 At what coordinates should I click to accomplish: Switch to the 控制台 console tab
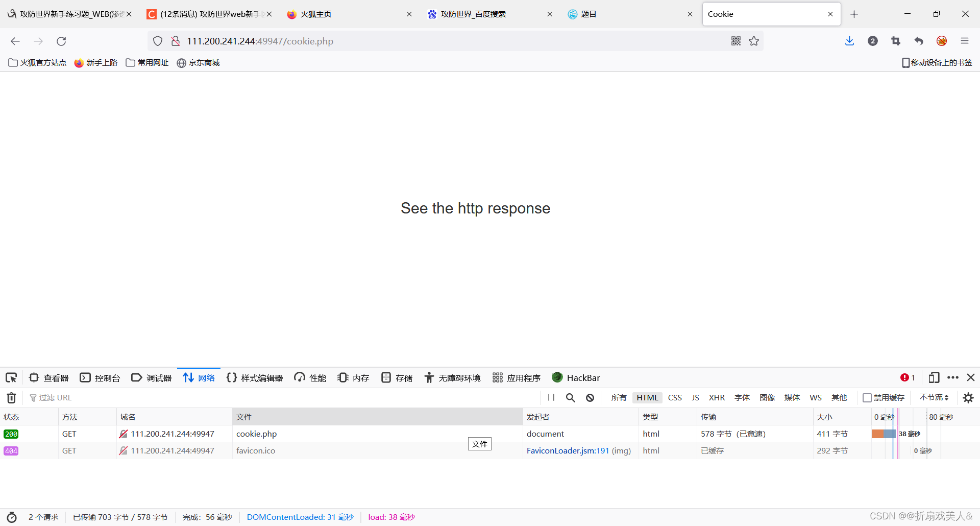[100, 378]
